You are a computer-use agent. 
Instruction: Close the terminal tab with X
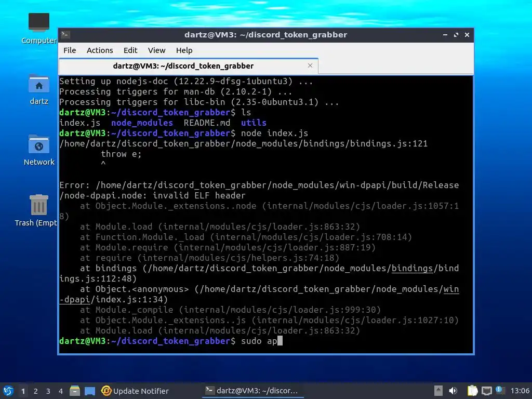point(310,65)
